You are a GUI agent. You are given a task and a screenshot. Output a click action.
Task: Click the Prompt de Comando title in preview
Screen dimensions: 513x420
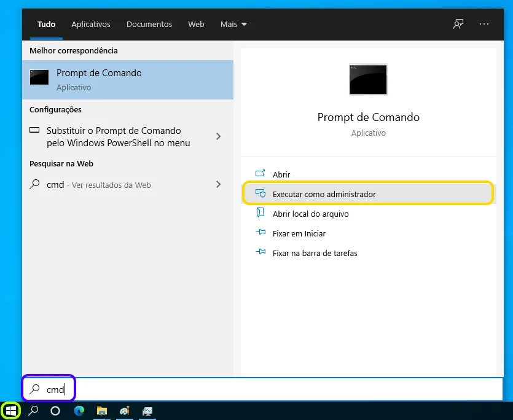[369, 117]
